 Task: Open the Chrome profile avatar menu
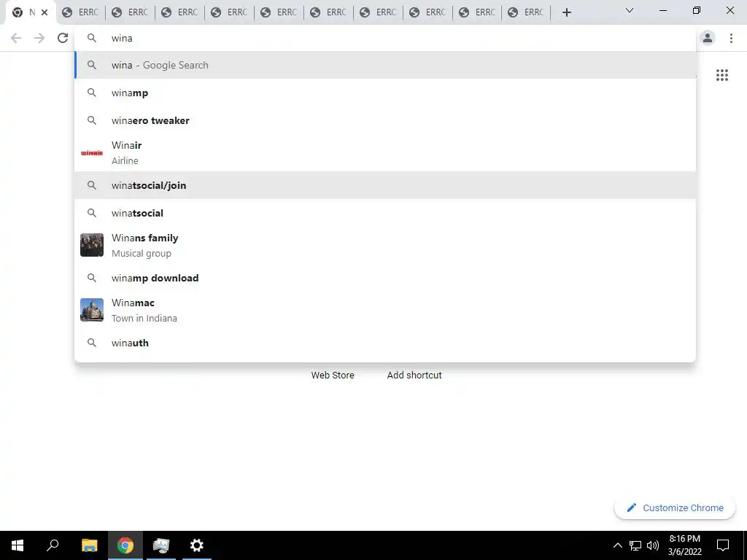tap(708, 38)
